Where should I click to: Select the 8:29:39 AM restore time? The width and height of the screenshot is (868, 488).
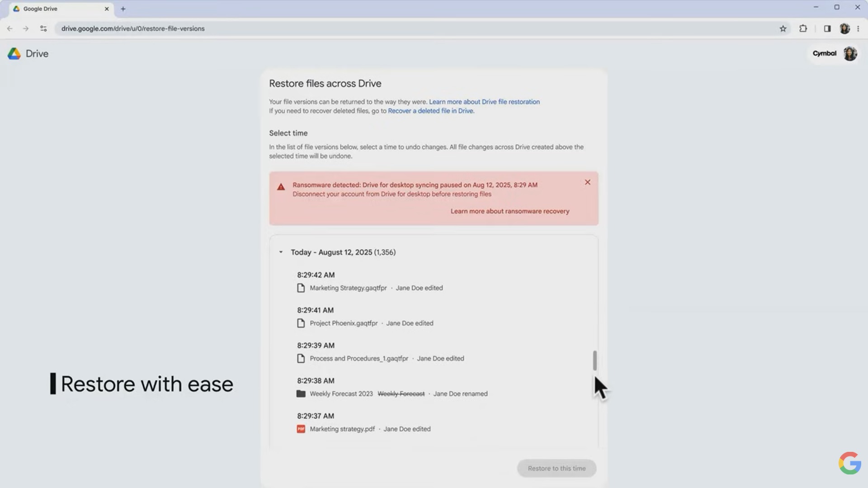tap(316, 345)
